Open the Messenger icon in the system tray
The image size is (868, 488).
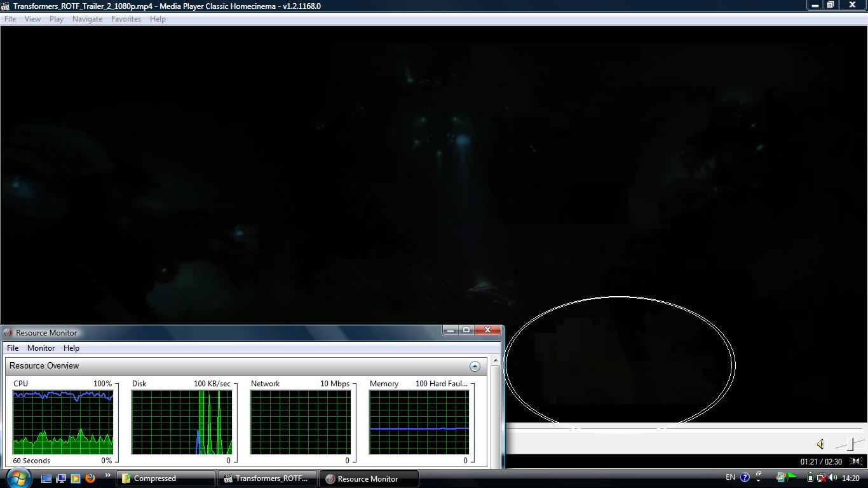[x=781, y=477]
